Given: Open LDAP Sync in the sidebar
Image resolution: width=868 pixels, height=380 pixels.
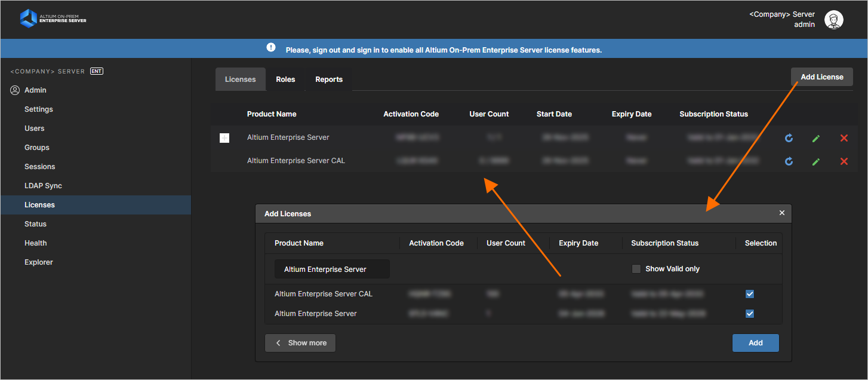Looking at the screenshot, I should pos(43,186).
